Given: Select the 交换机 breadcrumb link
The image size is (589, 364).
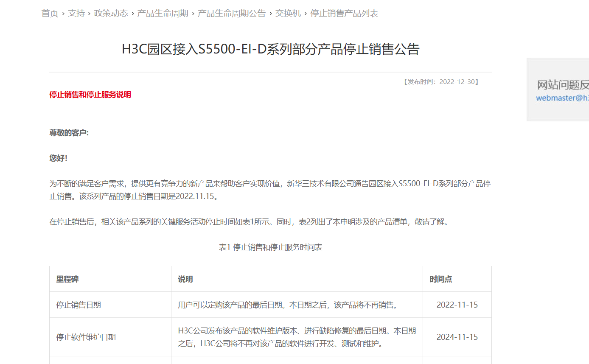Looking at the screenshot, I should pos(288,13).
